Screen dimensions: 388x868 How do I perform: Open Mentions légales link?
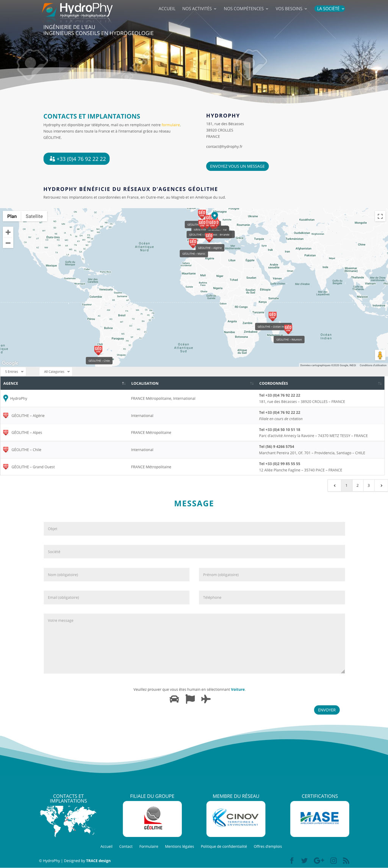click(179, 846)
